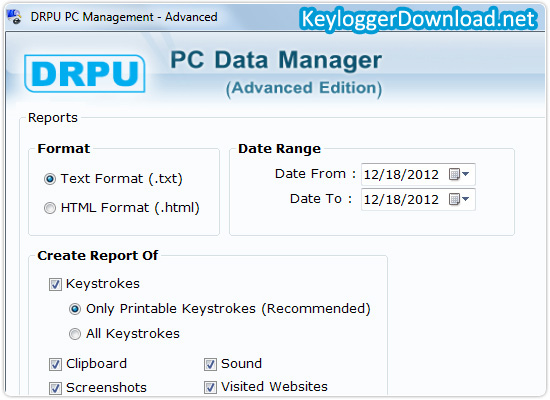Select HTML Format (.html) option
The height and width of the screenshot is (400, 550).
pyautogui.click(x=50, y=208)
